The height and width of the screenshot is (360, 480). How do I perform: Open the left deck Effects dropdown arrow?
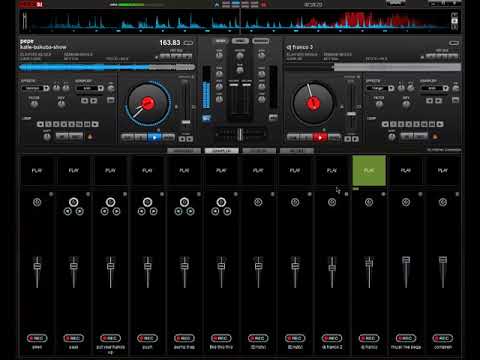coord(46,88)
